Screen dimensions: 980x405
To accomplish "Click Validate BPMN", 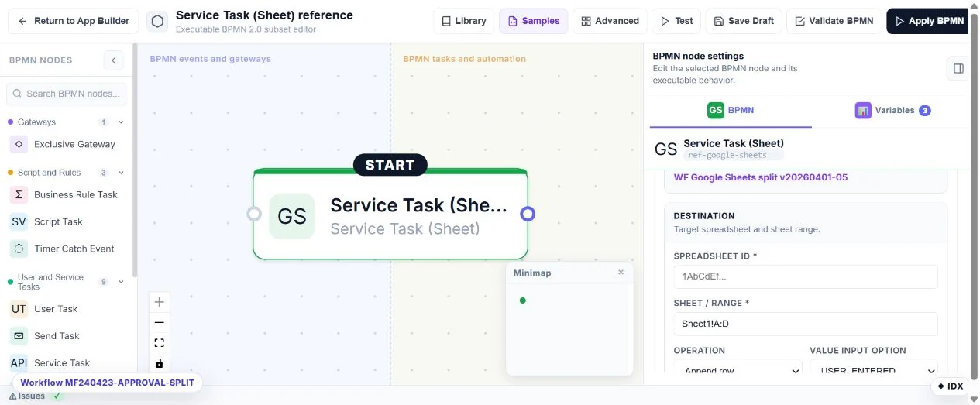I will point(834,21).
